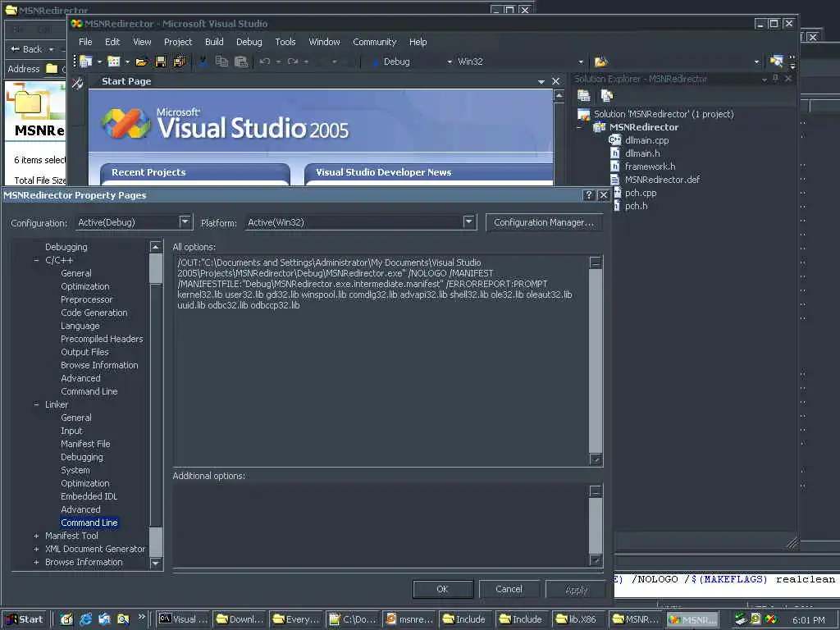The image size is (840, 630).
Task: Click the Cancel button in Property Pages
Action: coord(509,589)
